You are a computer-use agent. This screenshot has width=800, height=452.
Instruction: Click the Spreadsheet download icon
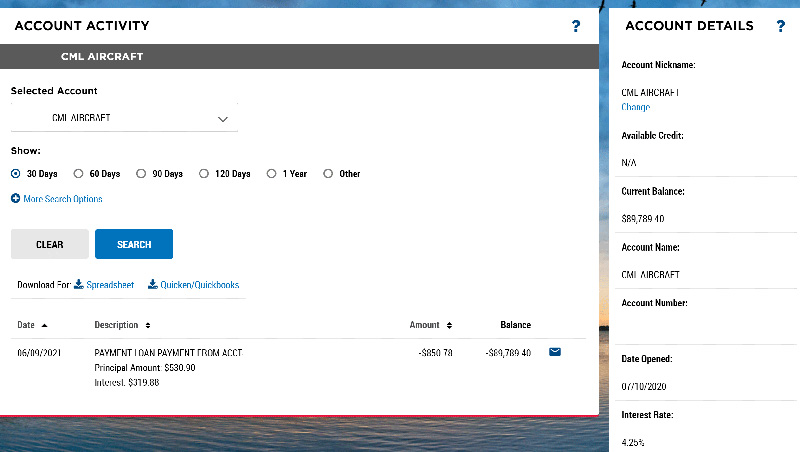79,285
